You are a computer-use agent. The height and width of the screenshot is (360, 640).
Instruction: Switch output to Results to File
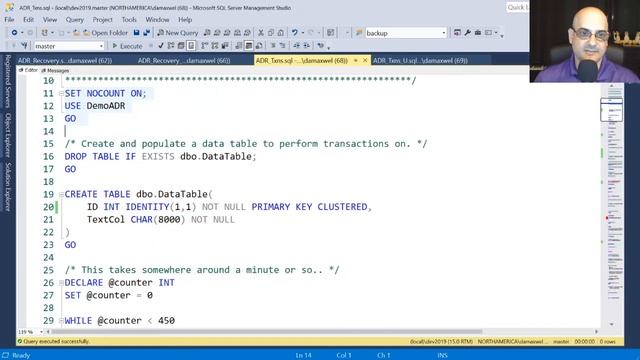(259, 46)
